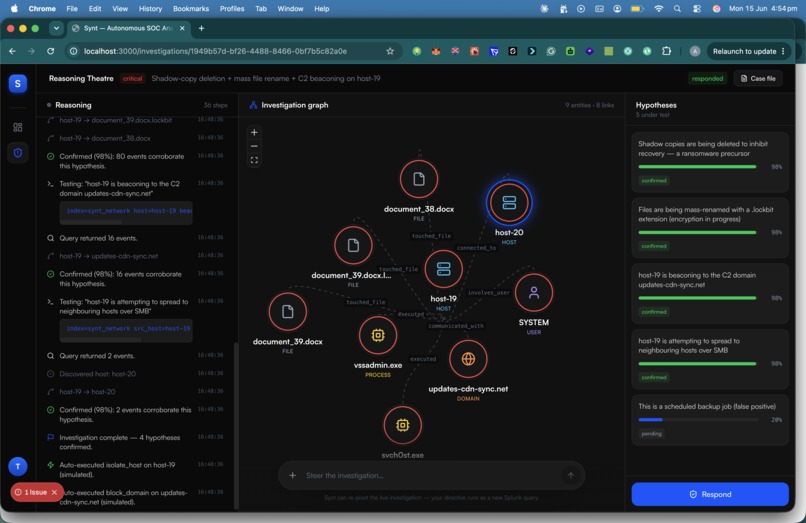Screen dimensions: 806x523
Task: Open the Profiles menu
Action: (x=232, y=9)
